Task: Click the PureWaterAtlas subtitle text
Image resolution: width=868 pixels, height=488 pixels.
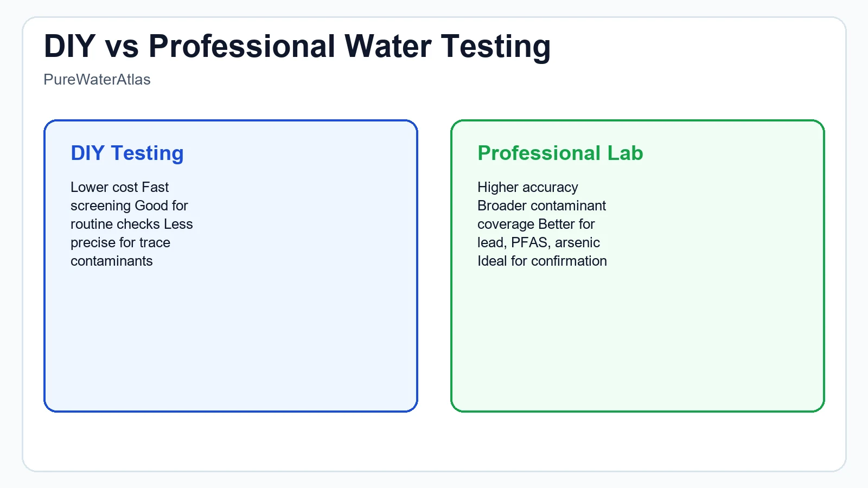Action: [97, 80]
